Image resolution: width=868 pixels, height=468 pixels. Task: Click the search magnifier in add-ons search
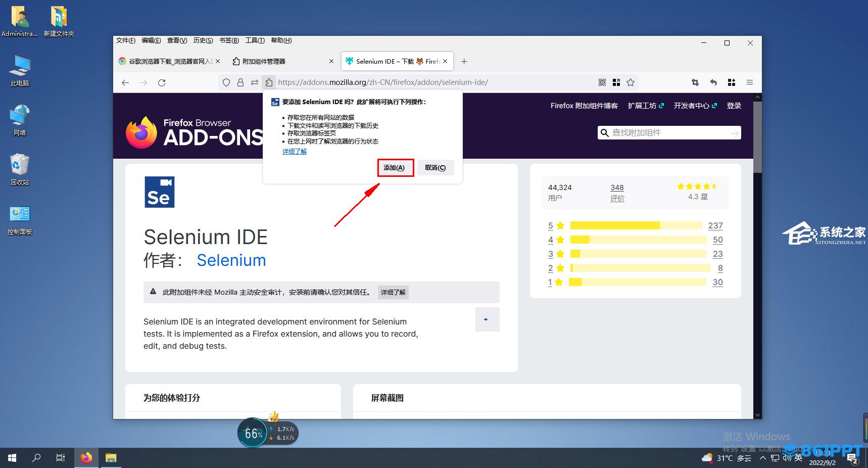(604, 133)
